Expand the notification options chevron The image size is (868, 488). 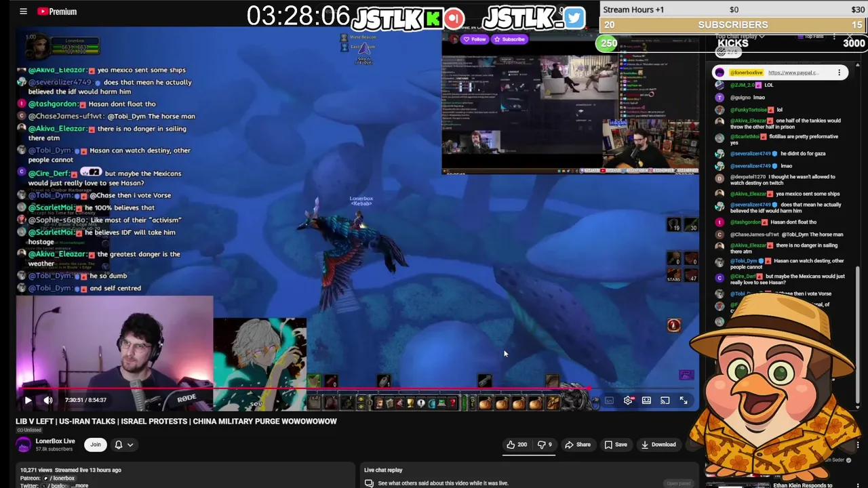click(x=130, y=445)
